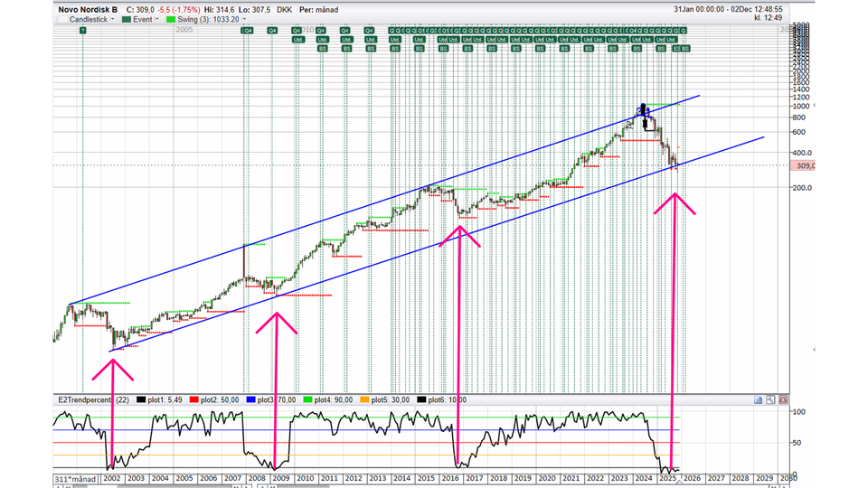Click the 2016 year on the time axis
The image size is (868, 488).
[x=449, y=477]
